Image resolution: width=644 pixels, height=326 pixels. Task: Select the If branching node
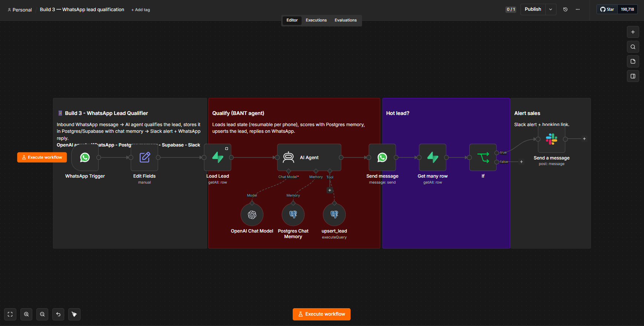[483, 157]
